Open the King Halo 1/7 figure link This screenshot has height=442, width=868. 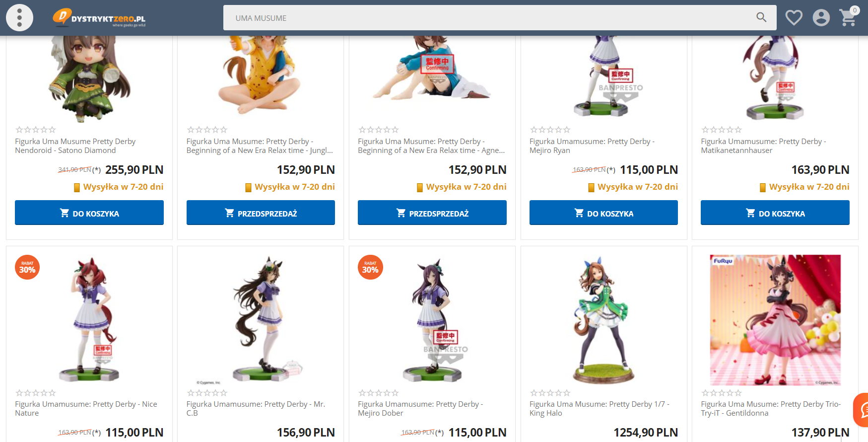tap(600, 408)
